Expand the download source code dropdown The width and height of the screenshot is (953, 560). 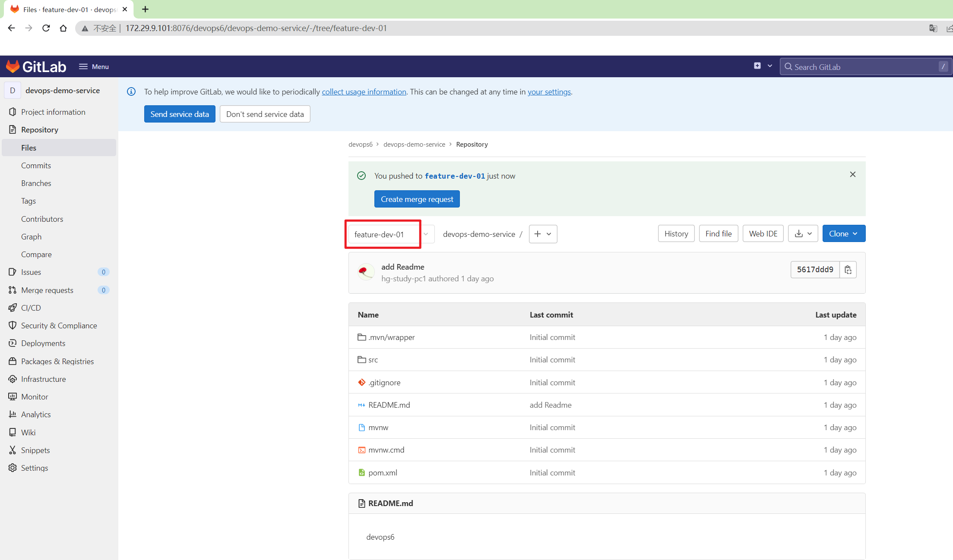(803, 233)
